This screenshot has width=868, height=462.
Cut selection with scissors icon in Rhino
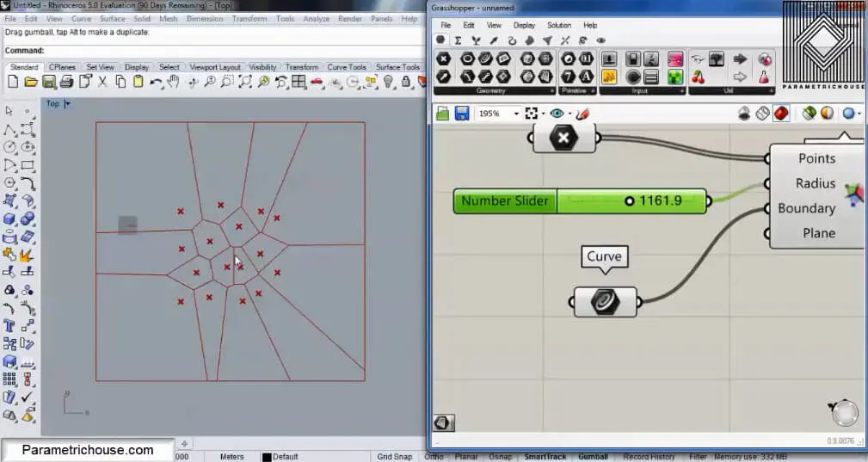click(x=102, y=82)
